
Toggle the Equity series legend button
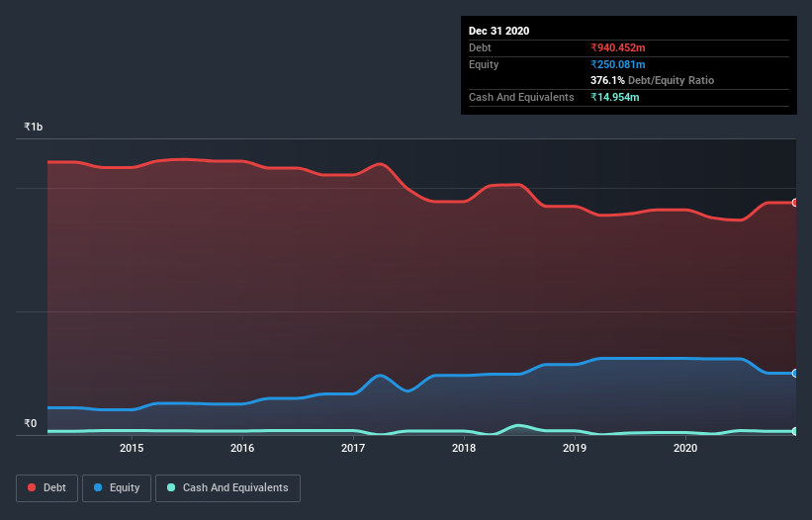tap(117, 488)
